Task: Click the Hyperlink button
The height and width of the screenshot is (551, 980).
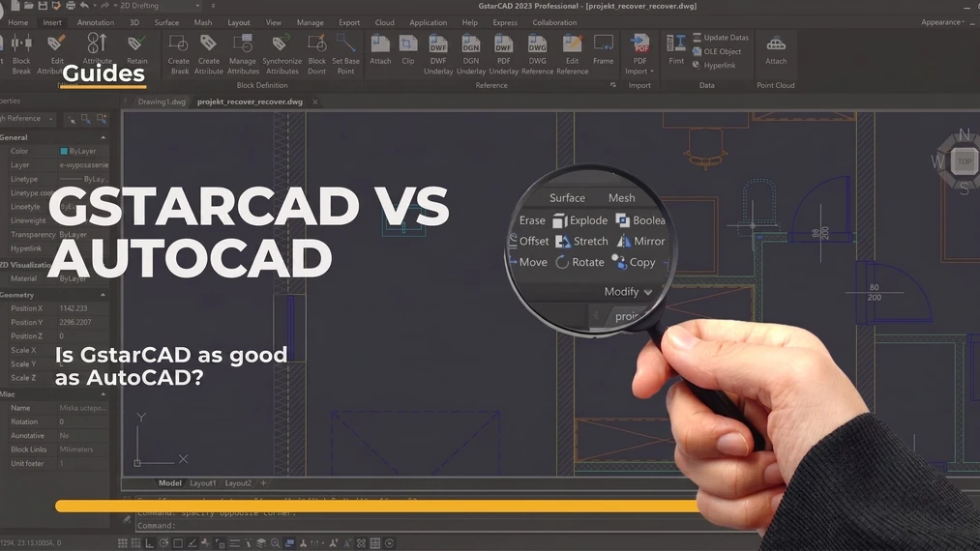Action: [714, 65]
